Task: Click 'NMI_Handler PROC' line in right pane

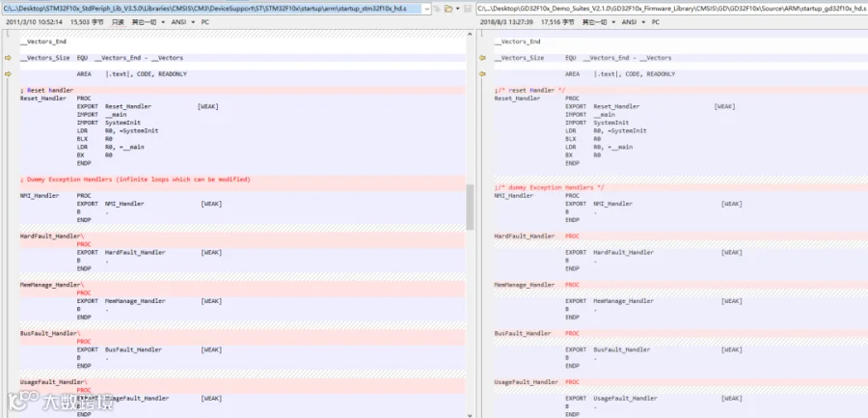Action: pyautogui.click(x=536, y=196)
